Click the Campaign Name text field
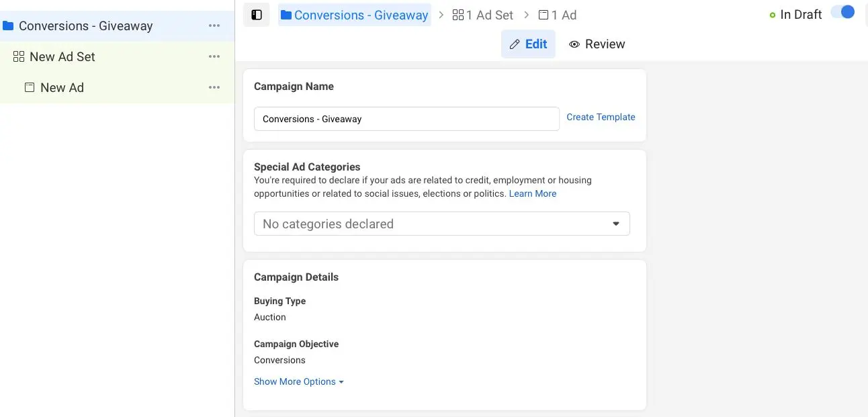The height and width of the screenshot is (417, 868). coord(406,119)
